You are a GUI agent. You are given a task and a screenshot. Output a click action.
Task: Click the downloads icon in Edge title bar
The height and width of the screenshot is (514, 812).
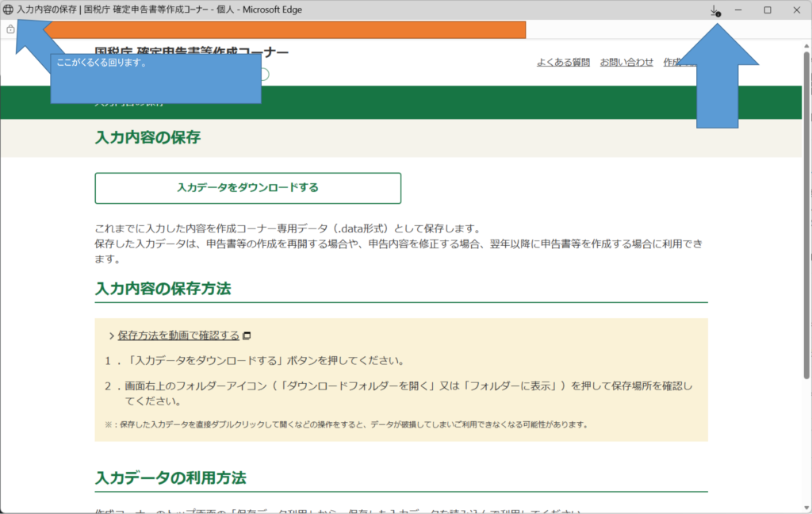(x=714, y=10)
